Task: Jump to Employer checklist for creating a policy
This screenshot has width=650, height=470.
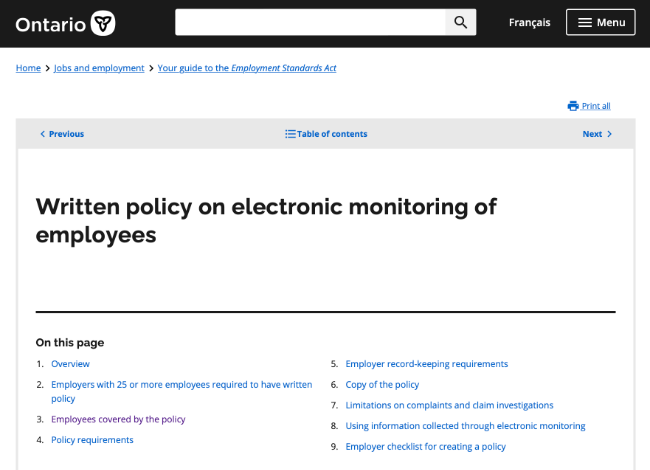Action: coord(425,447)
